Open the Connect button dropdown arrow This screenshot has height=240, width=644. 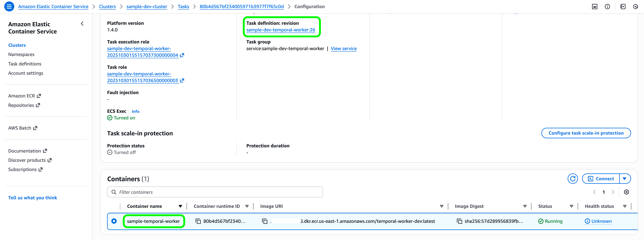tap(625, 178)
